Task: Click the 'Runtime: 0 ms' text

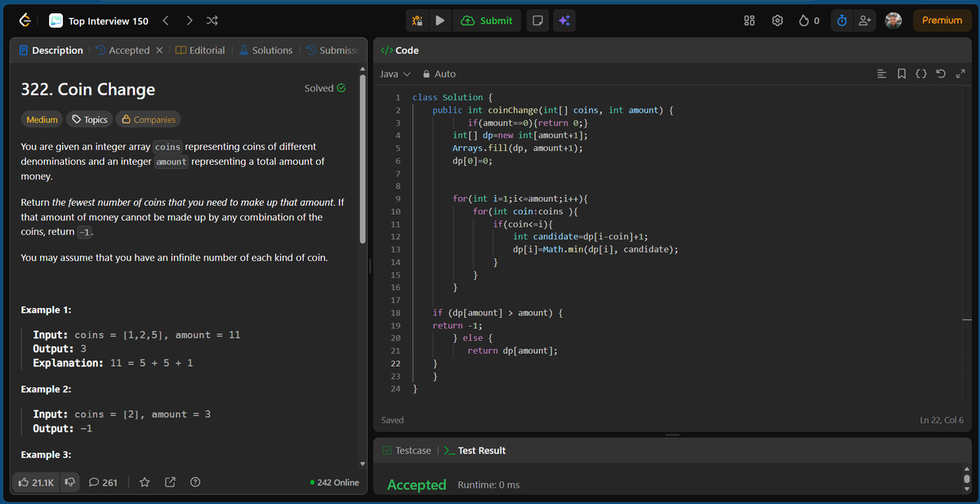Action: coord(488,485)
